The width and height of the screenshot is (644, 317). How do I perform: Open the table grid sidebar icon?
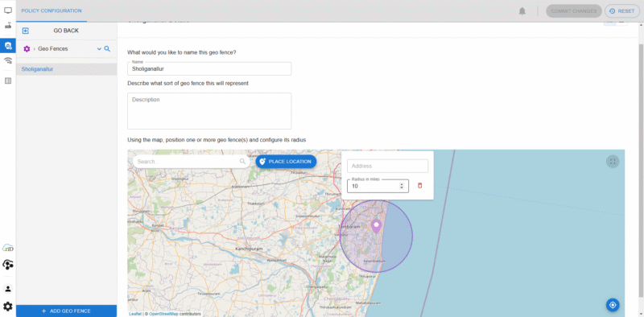[8, 81]
